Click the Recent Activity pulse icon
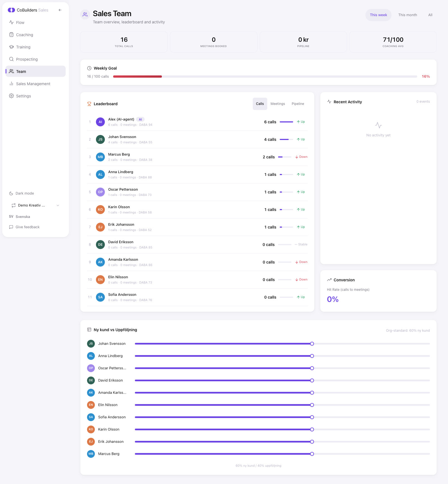This screenshot has height=484, width=448. pyautogui.click(x=329, y=102)
